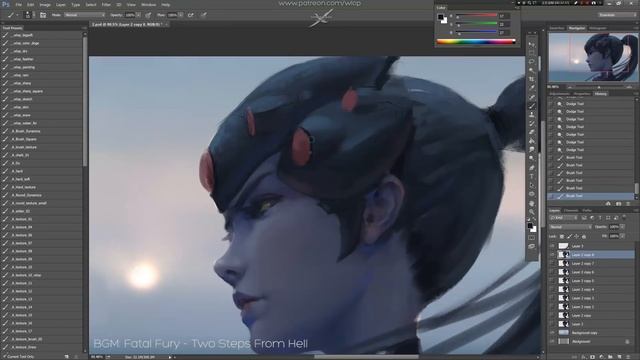Toggle pressure for size icon
Viewport: 640px width, 360px height.
(203, 15)
